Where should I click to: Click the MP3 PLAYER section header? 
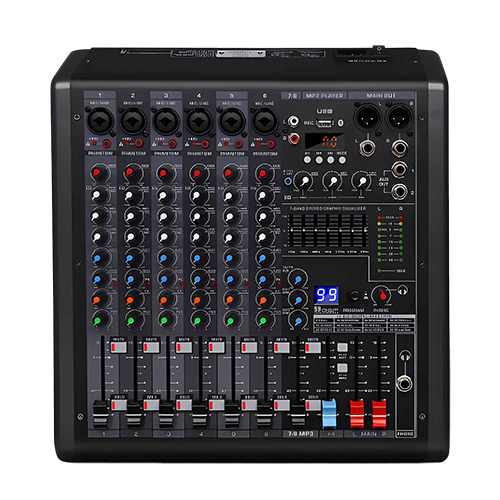click(x=324, y=96)
